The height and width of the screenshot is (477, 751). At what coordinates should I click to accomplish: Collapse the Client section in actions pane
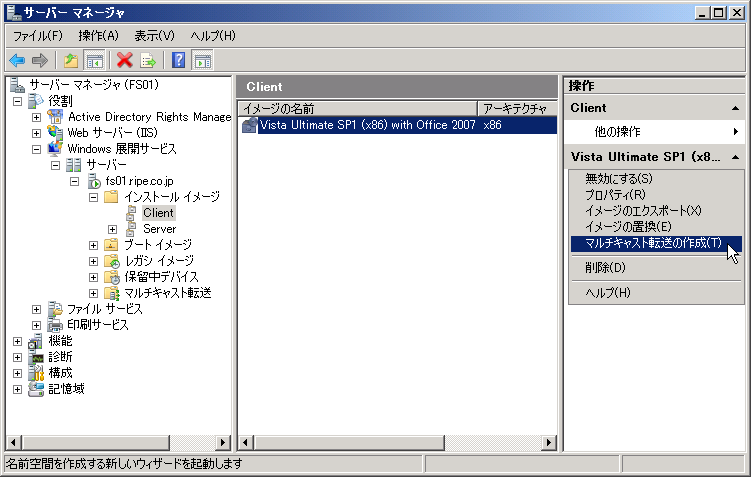point(735,108)
